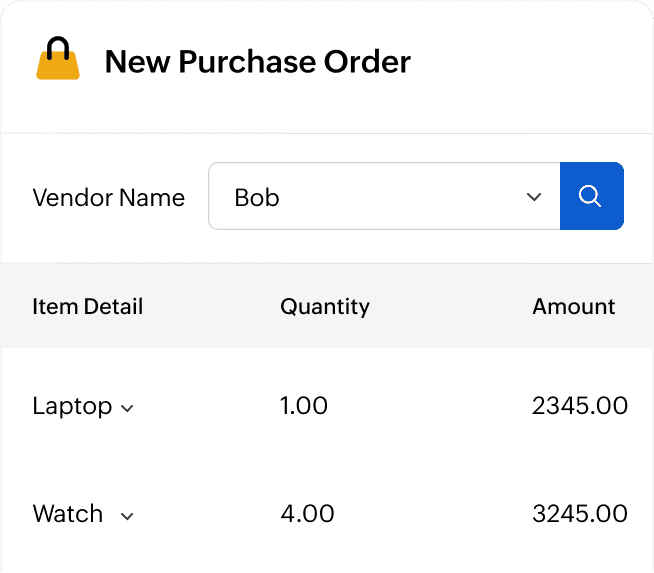Click the Item Detail column header
Image resolution: width=654 pixels, height=573 pixels.
(88, 306)
